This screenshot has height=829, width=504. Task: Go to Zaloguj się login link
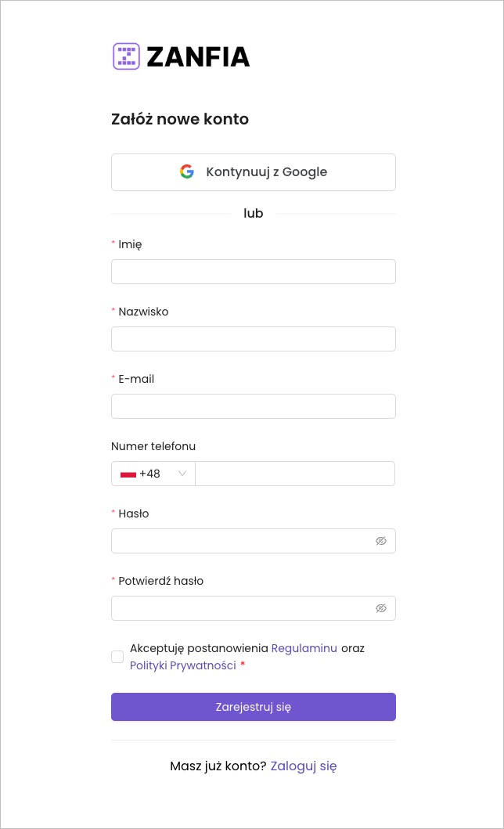[x=304, y=766]
